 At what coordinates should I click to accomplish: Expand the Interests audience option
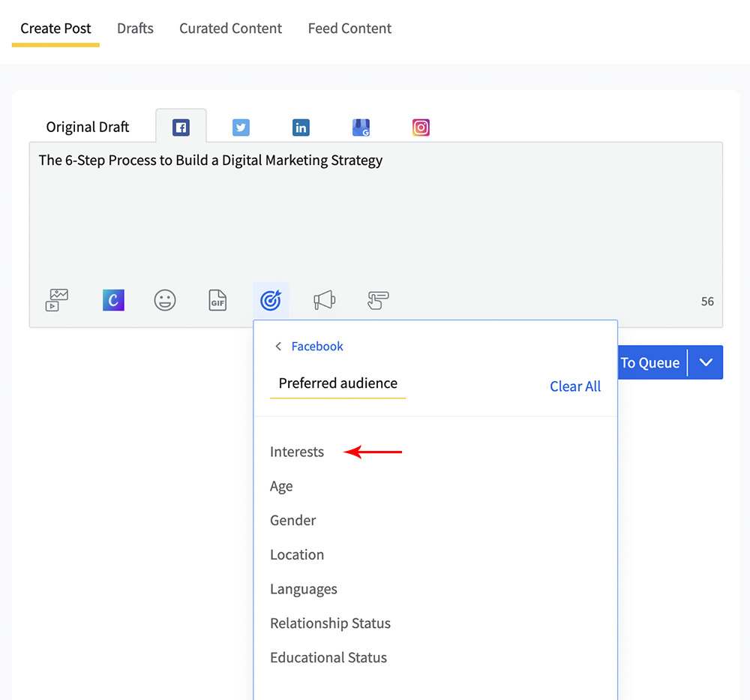tap(297, 452)
